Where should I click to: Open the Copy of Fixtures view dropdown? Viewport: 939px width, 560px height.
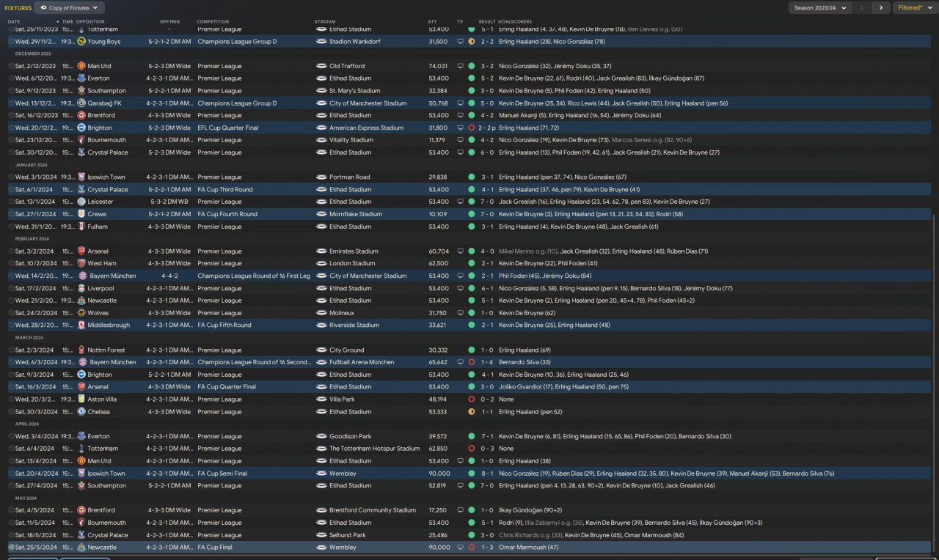69,7
